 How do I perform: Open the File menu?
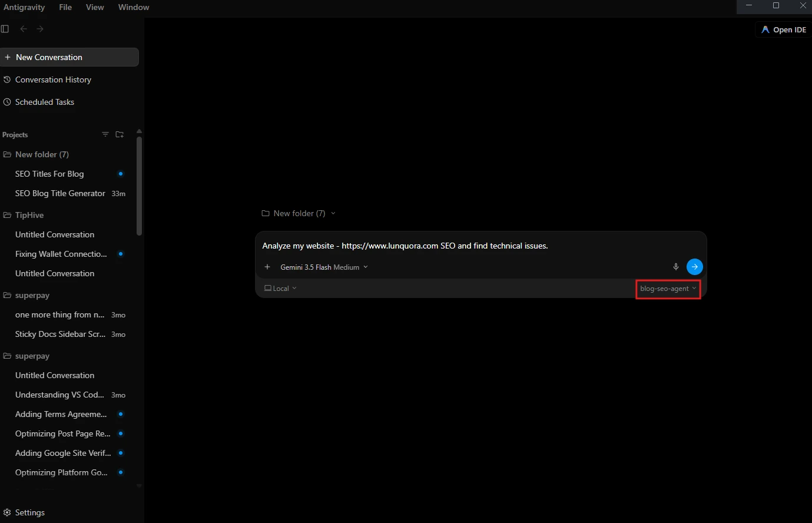pyautogui.click(x=65, y=7)
